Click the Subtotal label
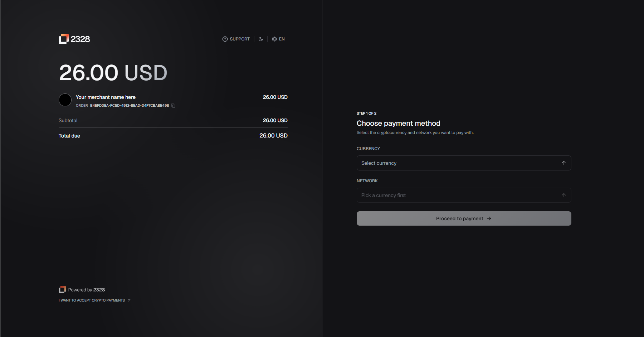This screenshot has width=644, height=337. coord(68,120)
